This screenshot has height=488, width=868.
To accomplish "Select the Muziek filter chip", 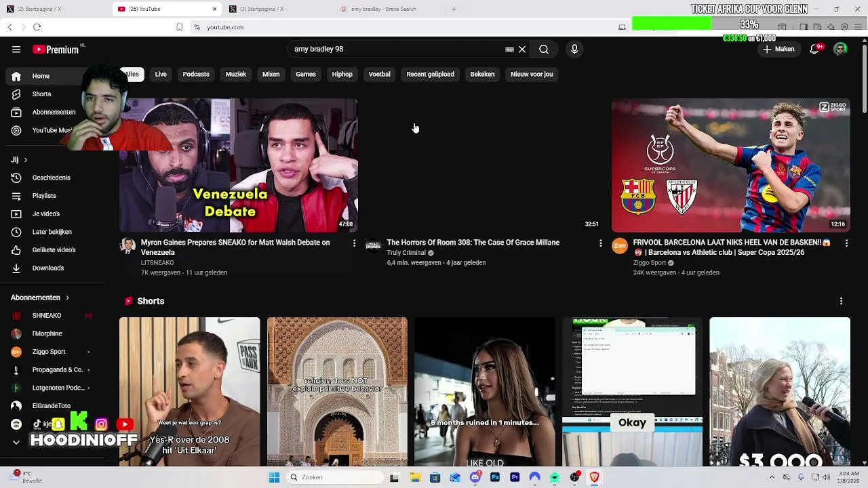I will (x=236, y=75).
